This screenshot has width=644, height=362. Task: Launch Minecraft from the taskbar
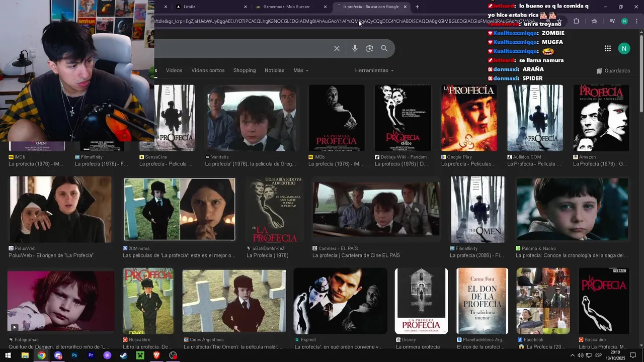(x=140, y=355)
